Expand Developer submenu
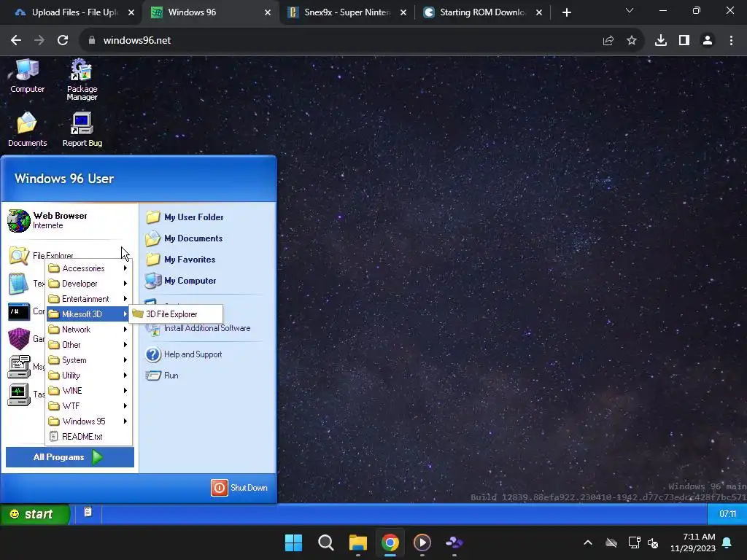The image size is (747, 560). [x=89, y=284]
